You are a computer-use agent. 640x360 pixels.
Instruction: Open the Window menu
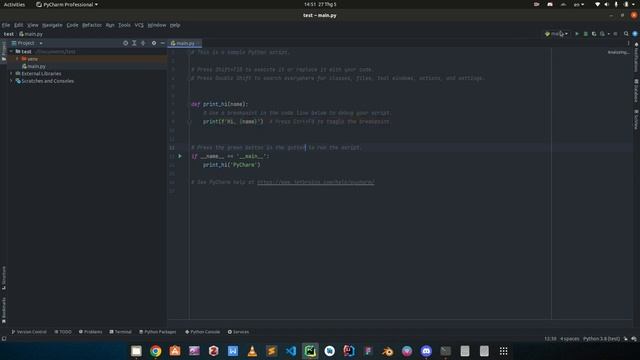[x=157, y=25]
